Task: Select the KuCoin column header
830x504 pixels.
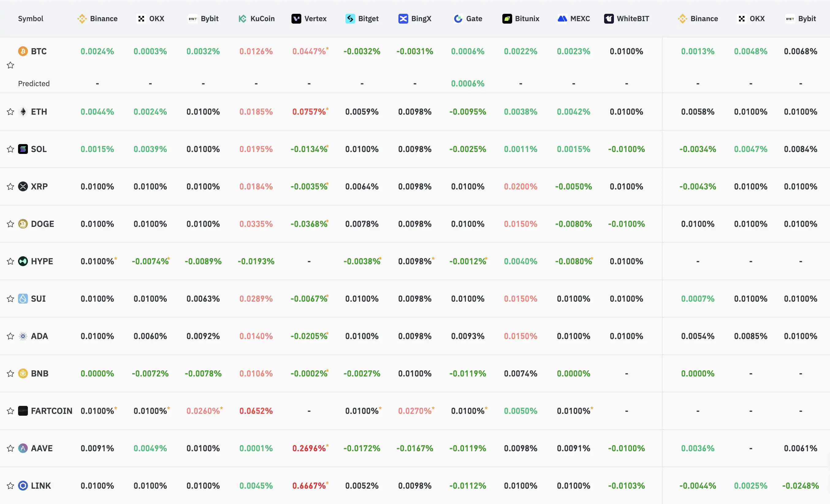Action: [x=256, y=18]
